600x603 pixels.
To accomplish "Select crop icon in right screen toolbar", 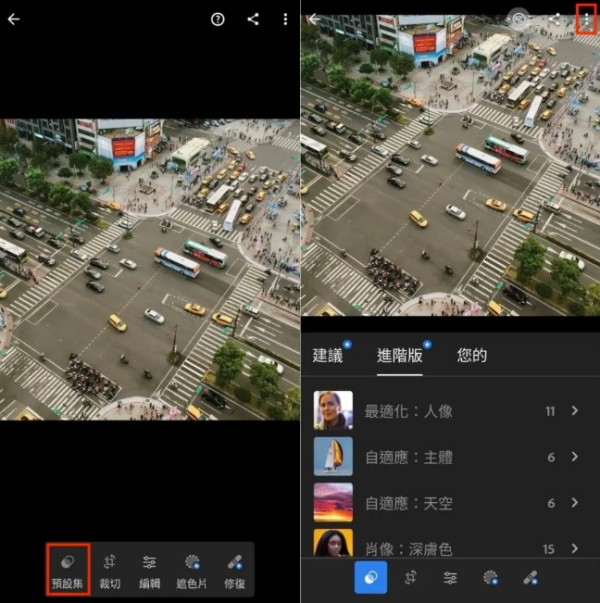I will (x=410, y=577).
